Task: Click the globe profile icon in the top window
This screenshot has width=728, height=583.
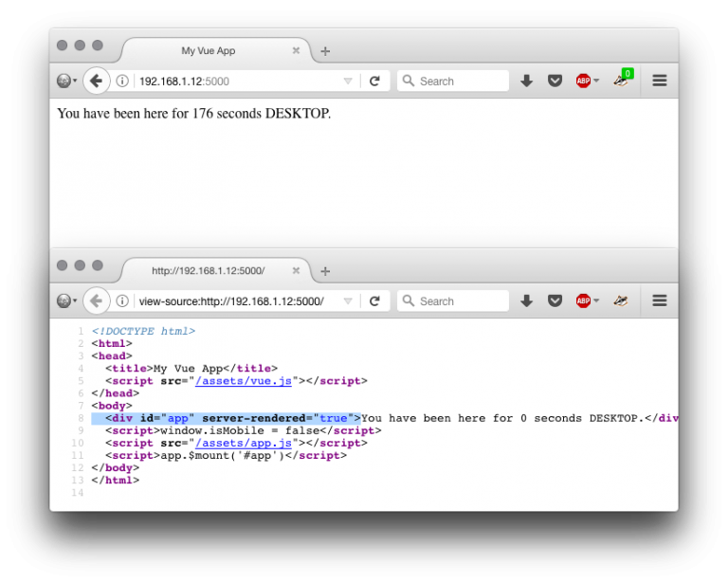Action: (x=64, y=82)
